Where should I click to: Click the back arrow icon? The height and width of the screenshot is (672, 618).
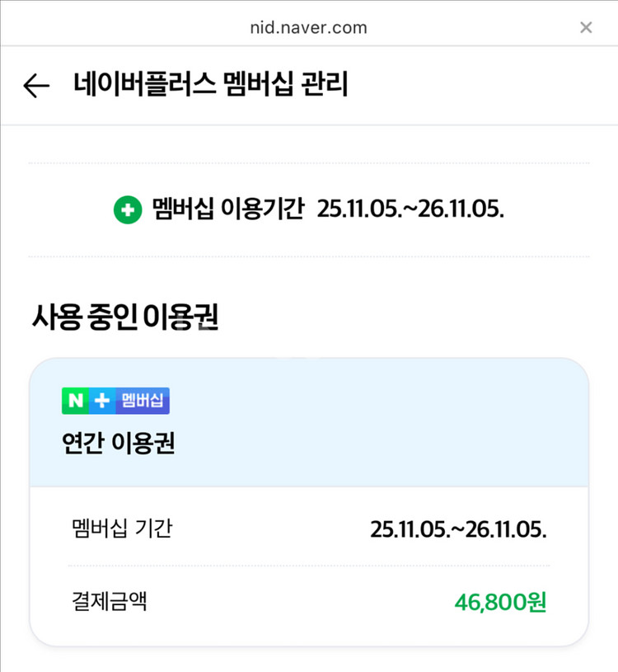[37, 85]
